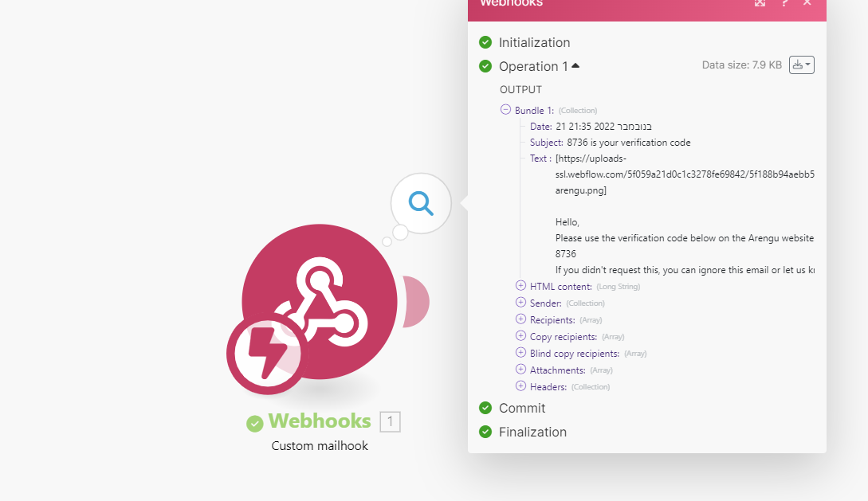Click the Initialization green check icon
This screenshot has height=501, width=868.
(485, 42)
